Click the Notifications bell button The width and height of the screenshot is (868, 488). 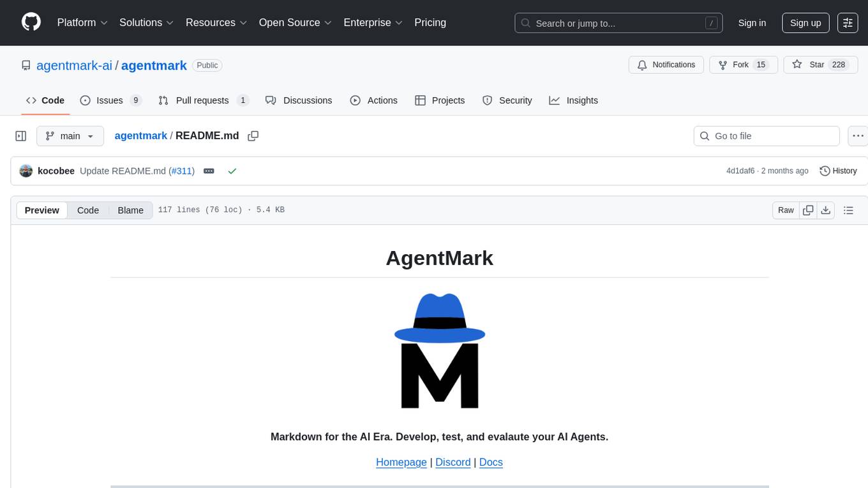click(x=666, y=65)
